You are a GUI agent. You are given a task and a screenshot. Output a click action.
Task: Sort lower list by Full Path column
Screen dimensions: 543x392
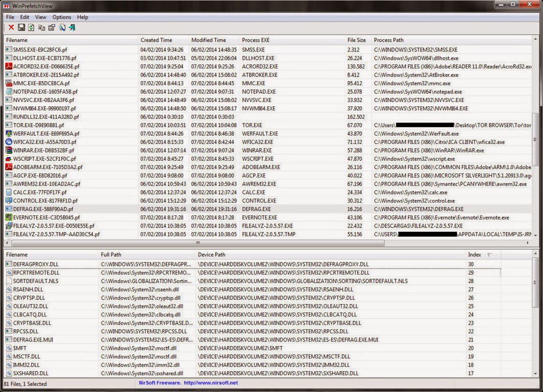click(x=147, y=255)
